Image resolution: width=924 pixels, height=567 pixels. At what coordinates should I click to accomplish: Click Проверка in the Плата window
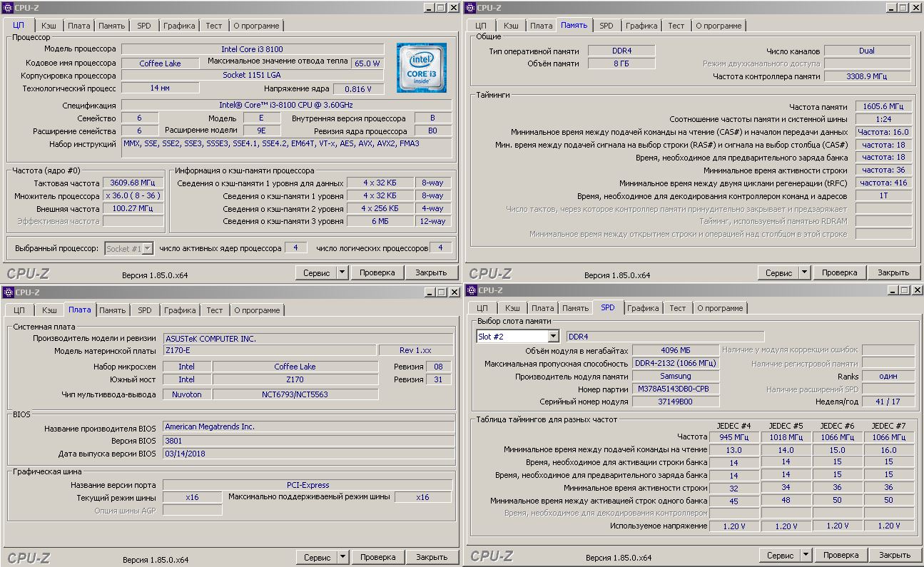click(x=377, y=557)
